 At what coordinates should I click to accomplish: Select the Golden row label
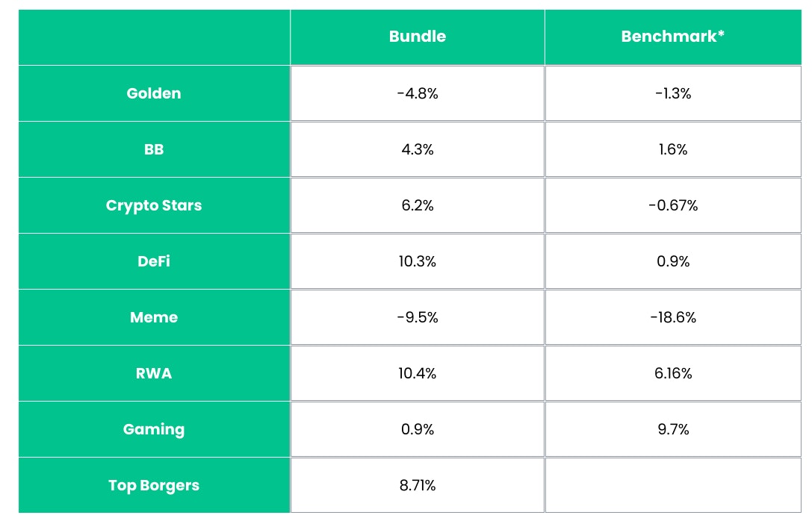tap(154, 93)
